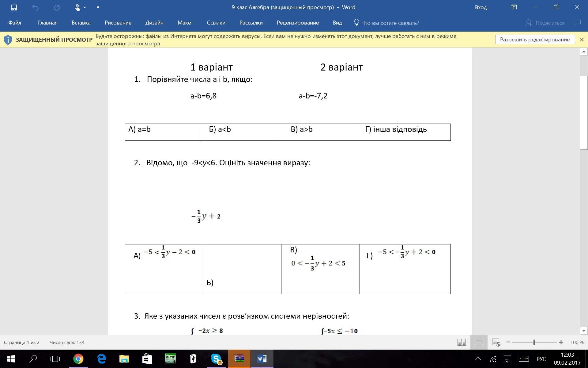Click the vertical scrollbar thumb

point(584,112)
